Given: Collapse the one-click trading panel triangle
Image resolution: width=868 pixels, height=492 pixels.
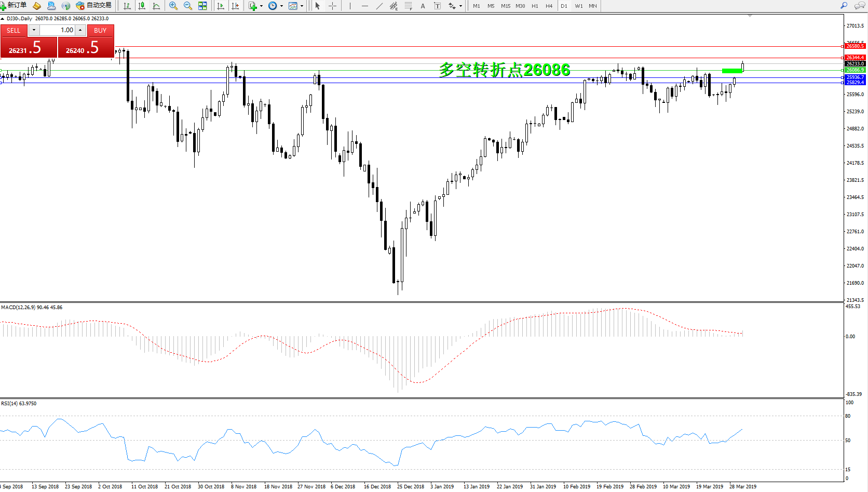Looking at the screenshot, I should click(x=3, y=19).
